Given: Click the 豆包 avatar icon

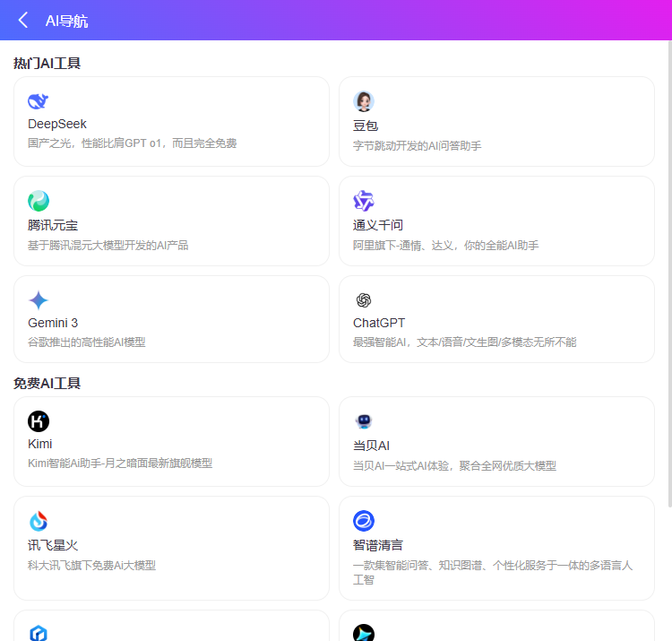Looking at the screenshot, I should [364, 101].
